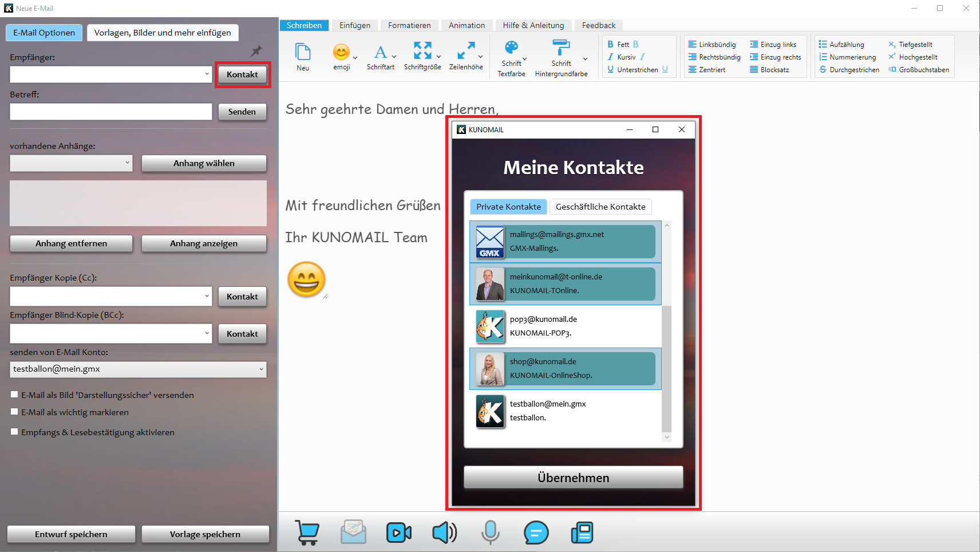
Task: Enable E-Mail als wichtig markieren
Action: click(14, 412)
